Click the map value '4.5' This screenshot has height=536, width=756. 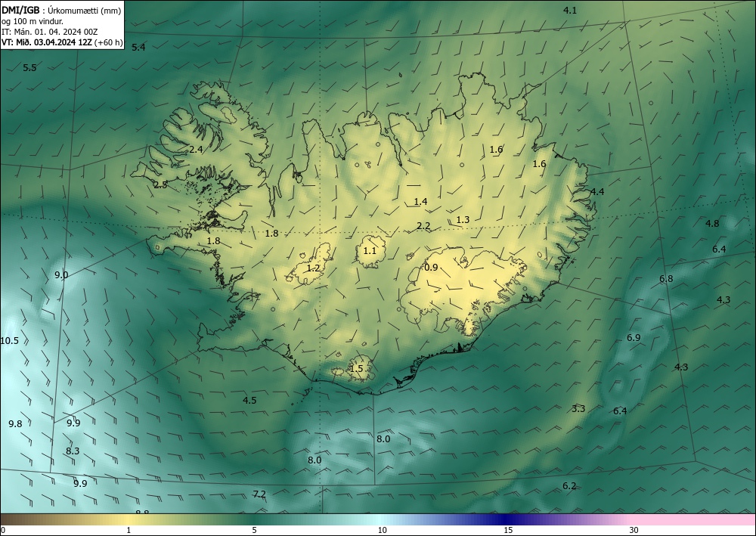click(249, 401)
